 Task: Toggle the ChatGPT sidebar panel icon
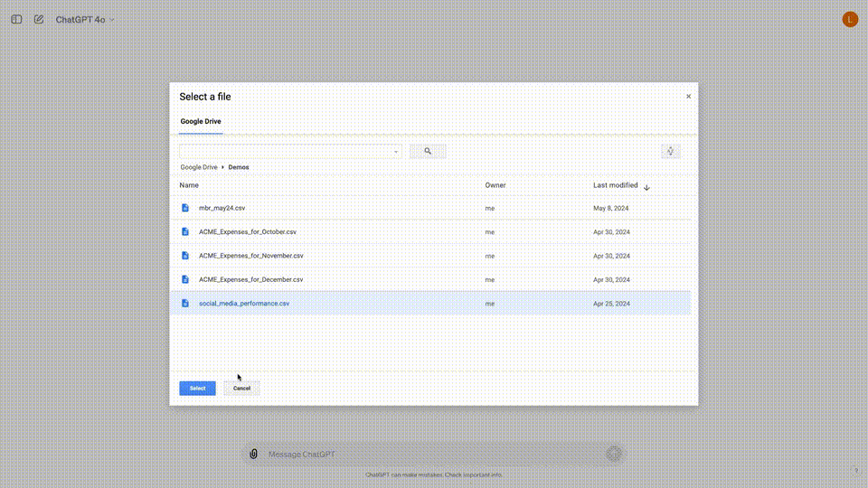coord(16,19)
